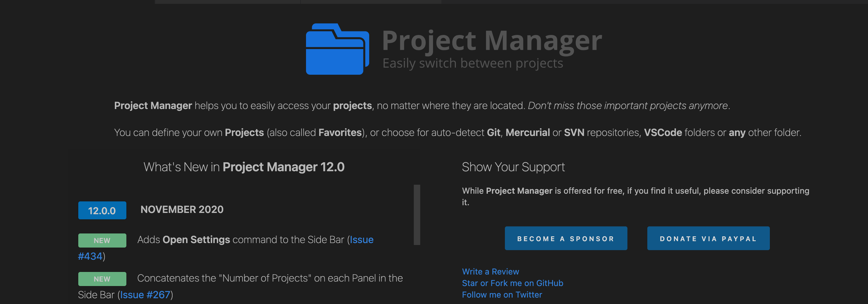This screenshot has height=304, width=868.
Task: Click the What's New in Project Manager heading
Action: tap(244, 166)
